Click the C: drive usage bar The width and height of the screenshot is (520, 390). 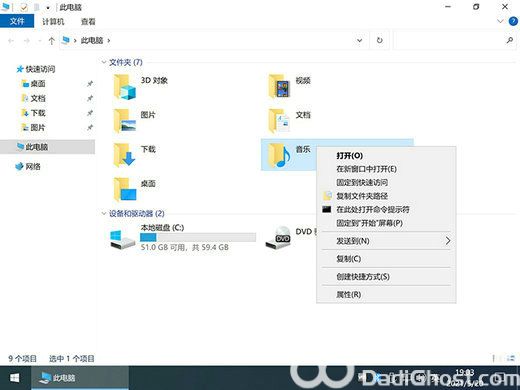click(198, 237)
